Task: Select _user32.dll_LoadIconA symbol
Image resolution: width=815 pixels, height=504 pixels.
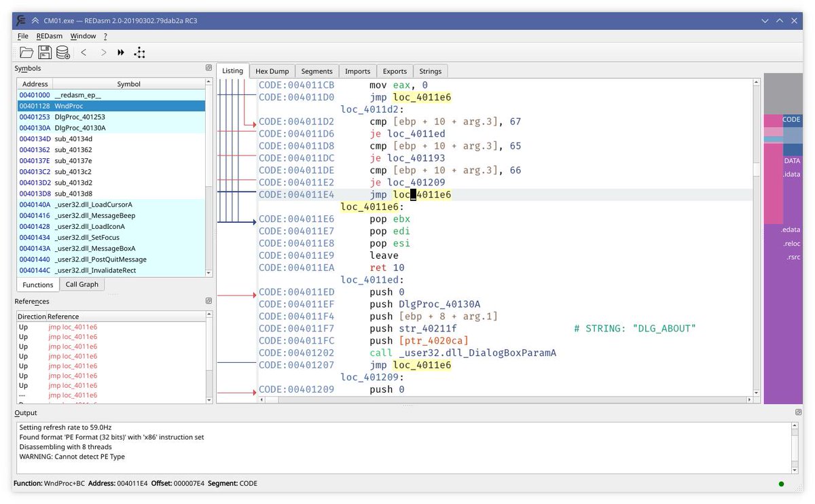Action: click(111, 226)
